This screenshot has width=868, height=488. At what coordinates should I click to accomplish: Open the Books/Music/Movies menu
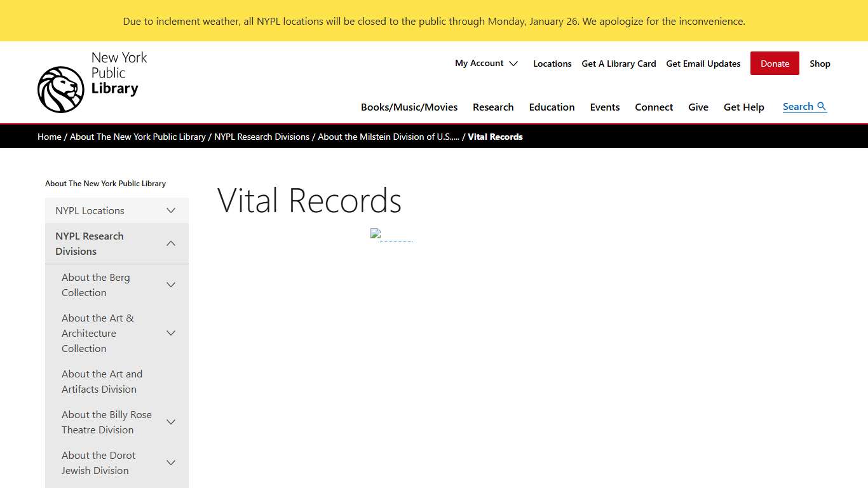[409, 107]
